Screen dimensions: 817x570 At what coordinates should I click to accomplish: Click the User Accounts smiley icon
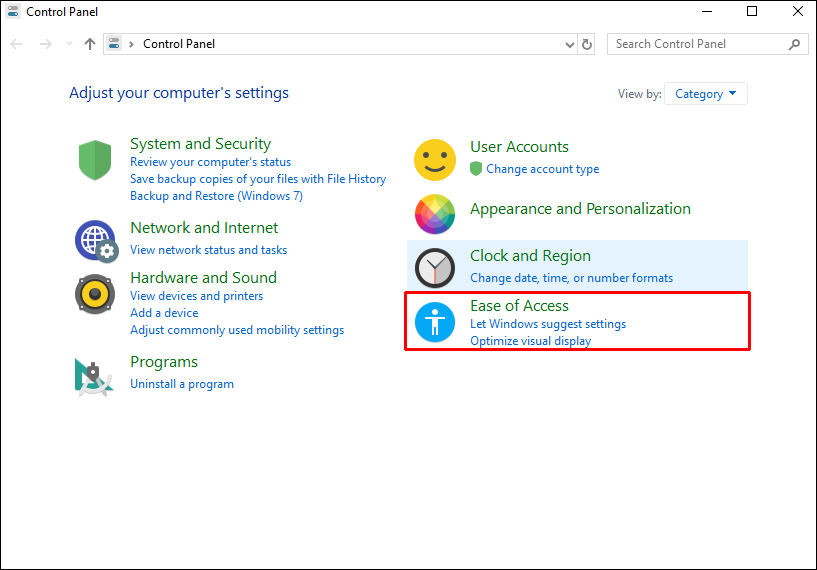(x=435, y=160)
